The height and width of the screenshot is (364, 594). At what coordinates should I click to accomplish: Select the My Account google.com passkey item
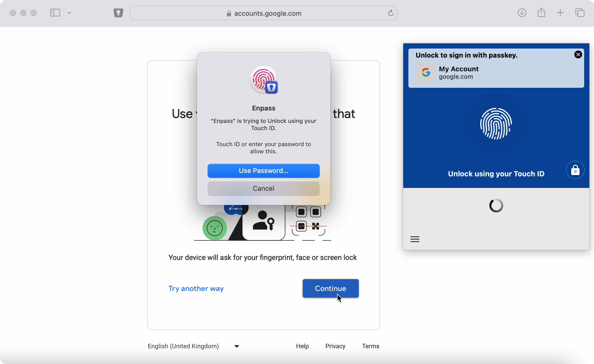pos(496,73)
